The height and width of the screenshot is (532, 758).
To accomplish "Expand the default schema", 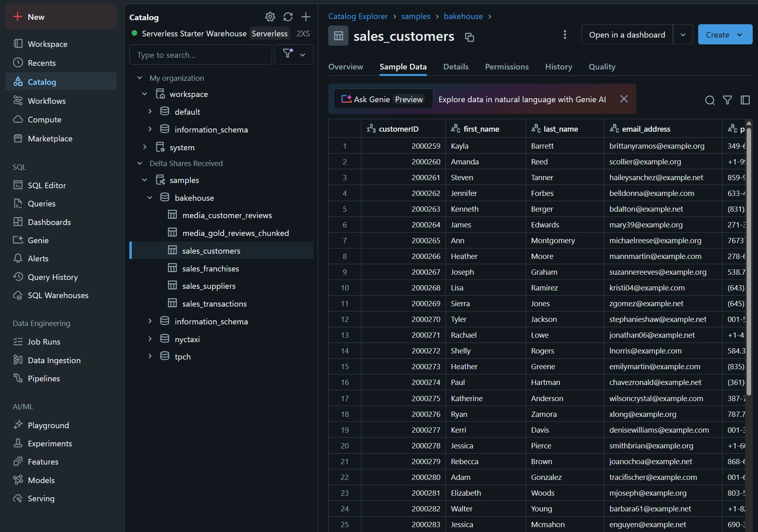I will [x=150, y=111].
